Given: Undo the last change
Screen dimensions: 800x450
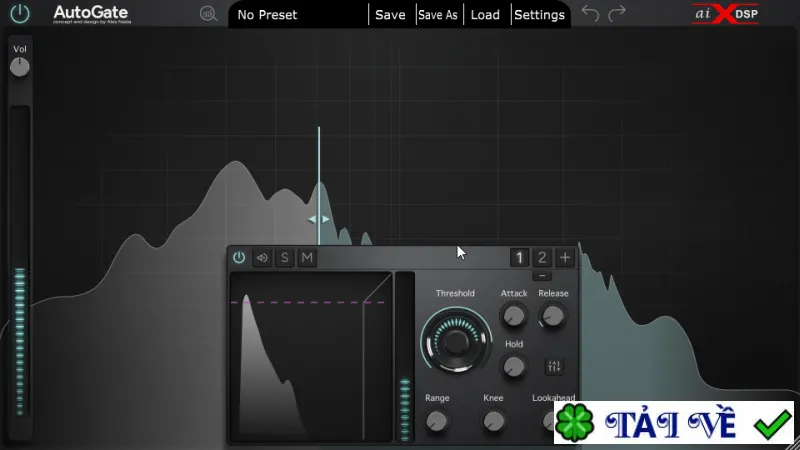Looking at the screenshot, I should pyautogui.click(x=590, y=13).
